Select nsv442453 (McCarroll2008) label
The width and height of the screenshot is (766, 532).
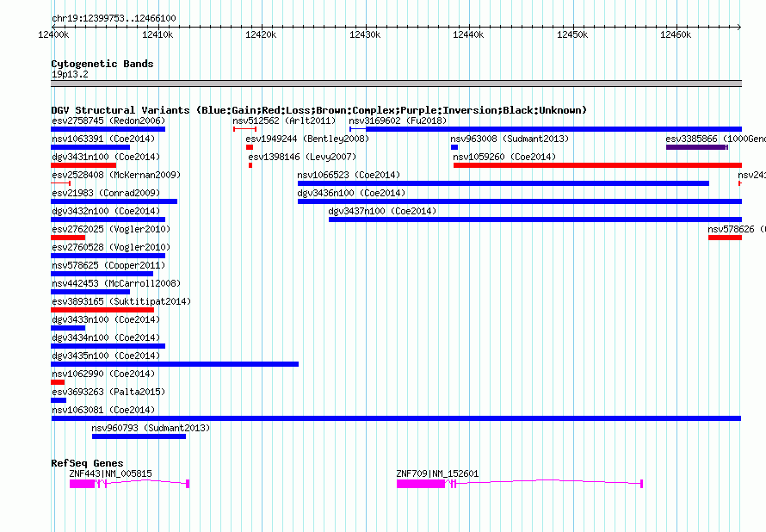(116, 283)
